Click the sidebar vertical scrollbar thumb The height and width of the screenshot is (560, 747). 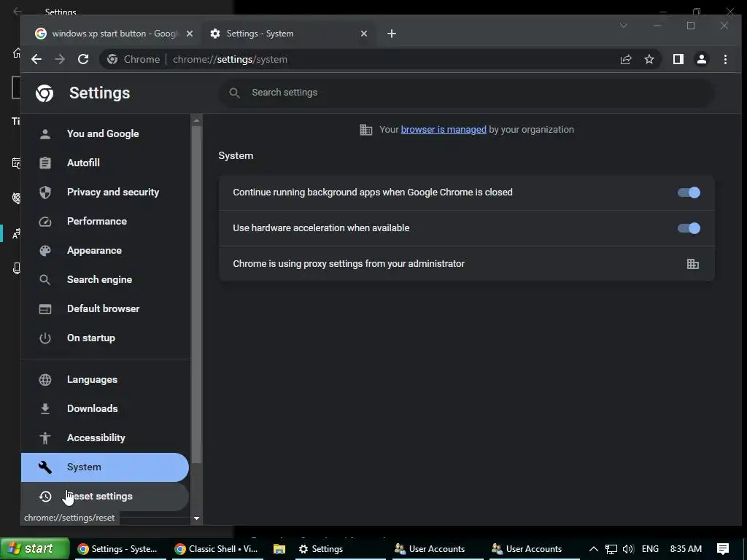[196, 295]
